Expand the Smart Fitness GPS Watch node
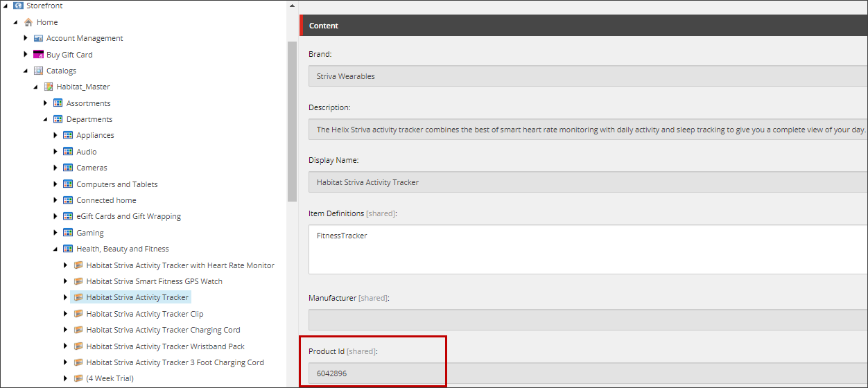Screen dimensions: 868x388 (x=66, y=281)
